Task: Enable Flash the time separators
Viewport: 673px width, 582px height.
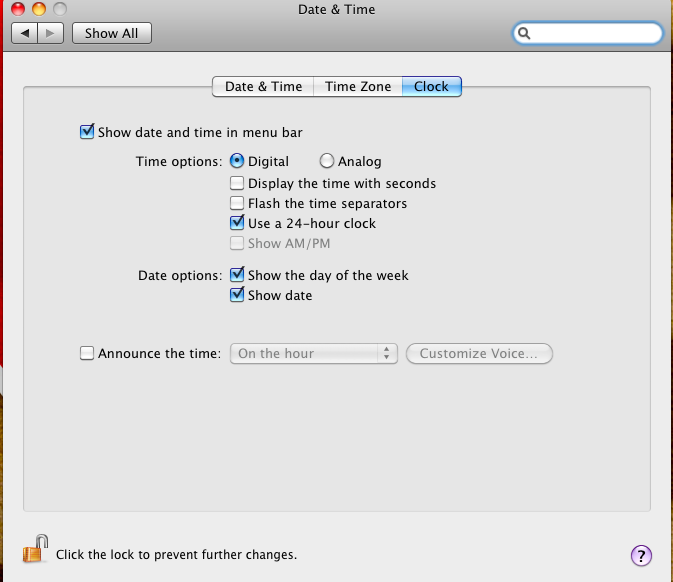Action: (x=237, y=203)
